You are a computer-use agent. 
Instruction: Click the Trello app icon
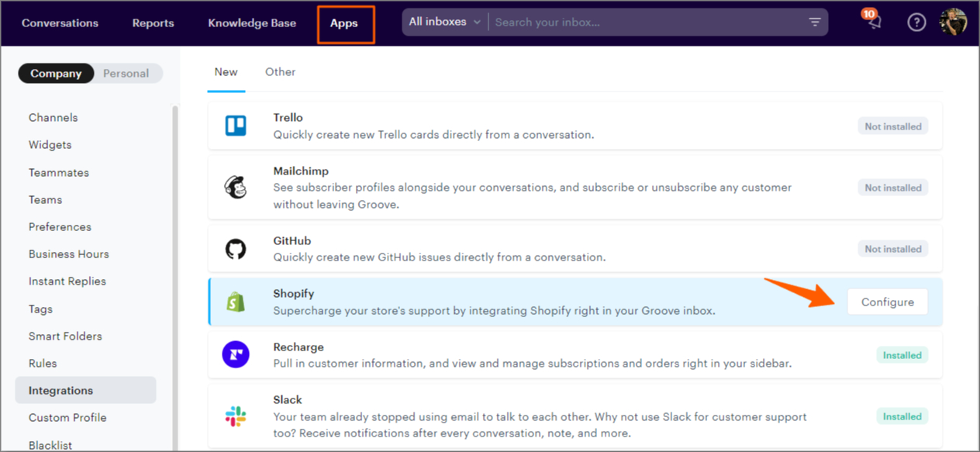pyautogui.click(x=236, y=126)
